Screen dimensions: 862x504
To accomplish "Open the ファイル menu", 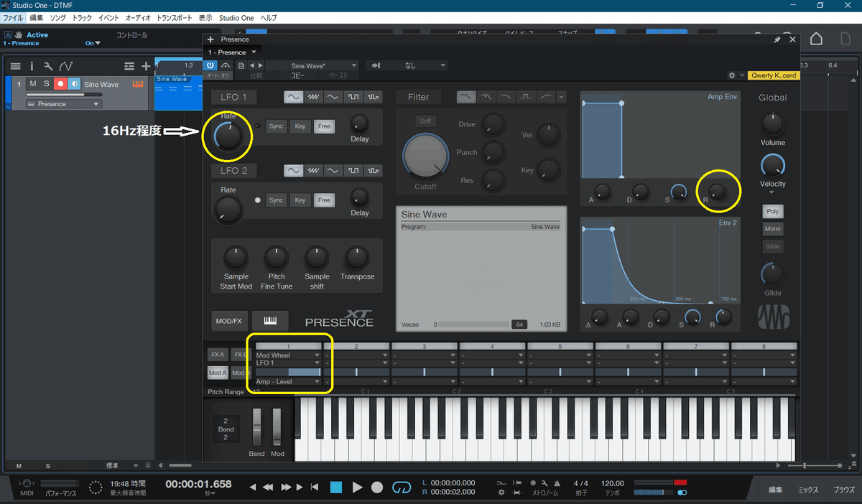I will pyautogui.click(x=13, y=17).
